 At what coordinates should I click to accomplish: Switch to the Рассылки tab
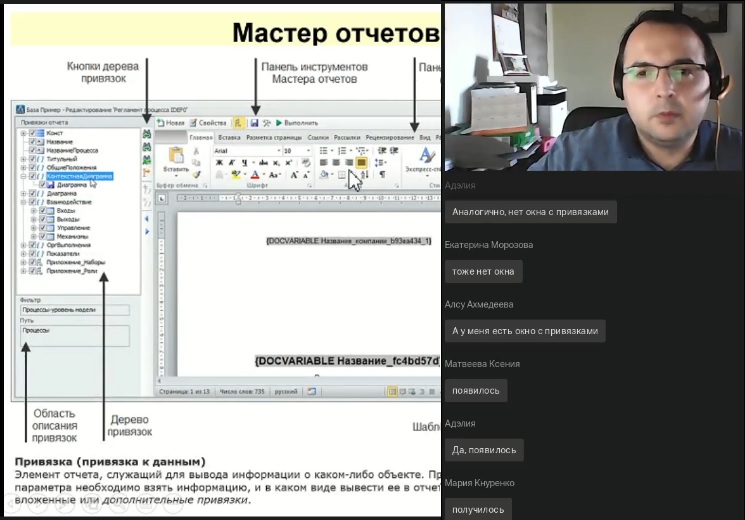pos(347,137)
